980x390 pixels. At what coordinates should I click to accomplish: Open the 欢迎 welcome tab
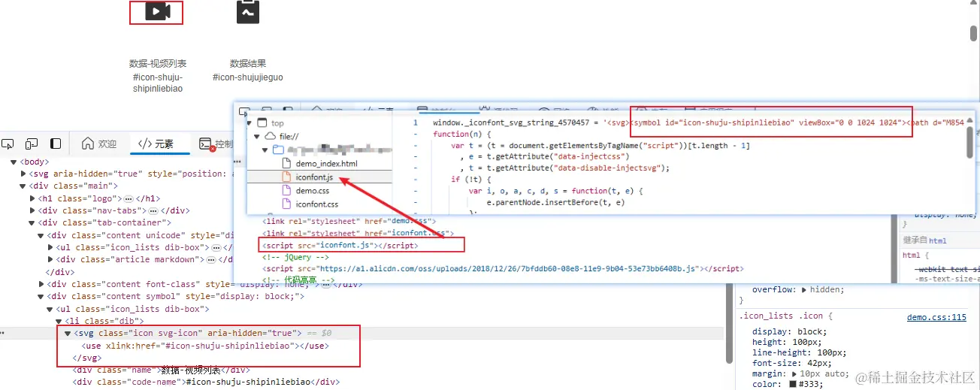click(x=99, y=144)
